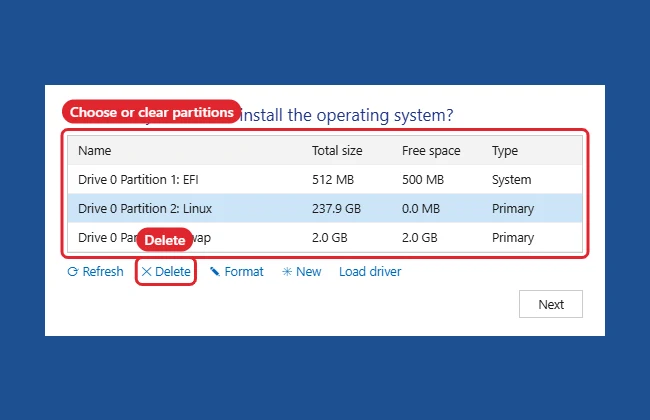
Task: Click Primary type in Linux partition row
Action: (x=513, y=209)
